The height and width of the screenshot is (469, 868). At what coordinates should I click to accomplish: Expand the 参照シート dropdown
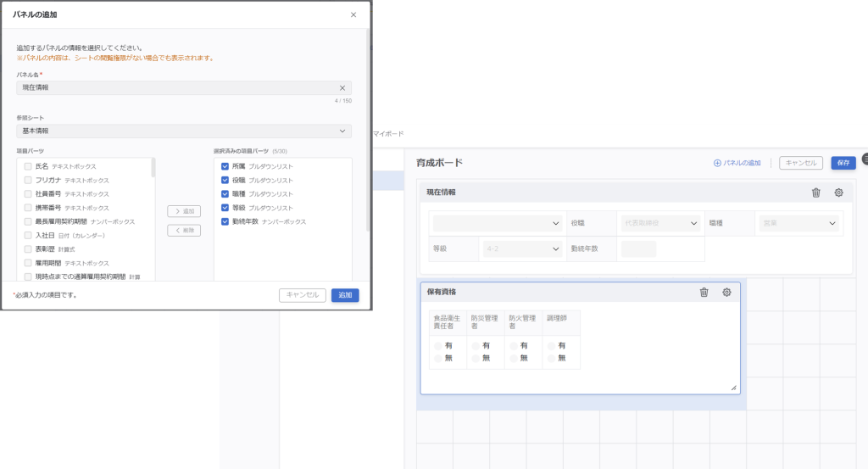pyautogui.click(x=184, y=131)
